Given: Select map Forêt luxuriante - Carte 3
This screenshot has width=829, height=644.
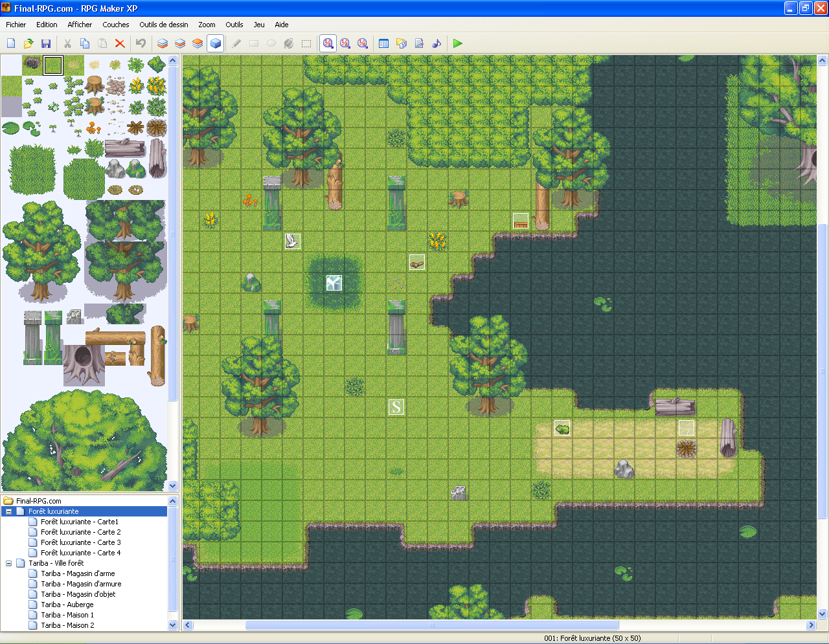Looking at the screenshot, I should pos(81,542).
